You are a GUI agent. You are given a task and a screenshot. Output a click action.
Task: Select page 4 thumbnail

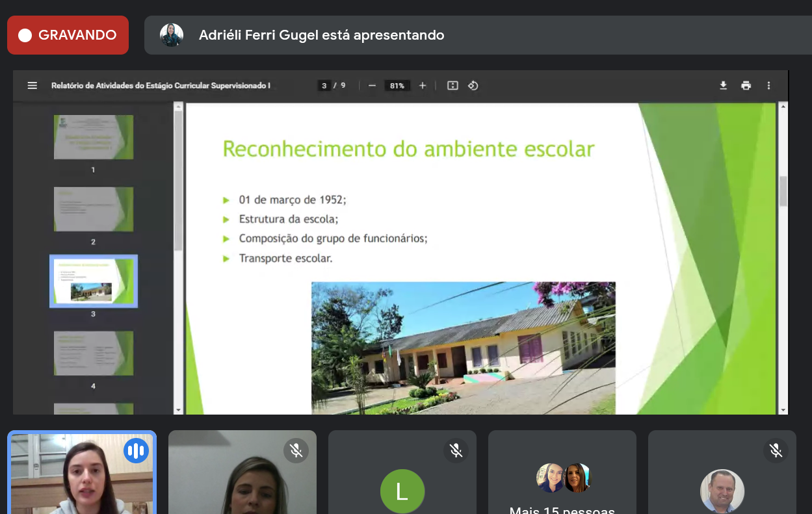[x=93, y=353]
